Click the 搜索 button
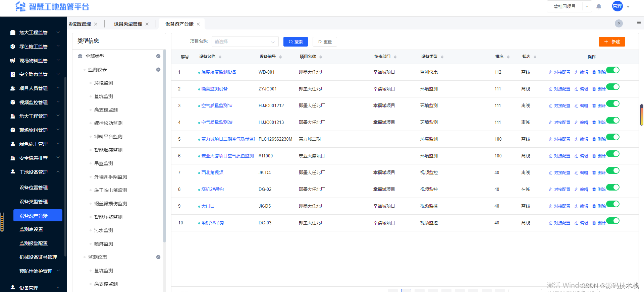Screen dimensions: 644x292 pyautogui.click(x=296, y=42)
